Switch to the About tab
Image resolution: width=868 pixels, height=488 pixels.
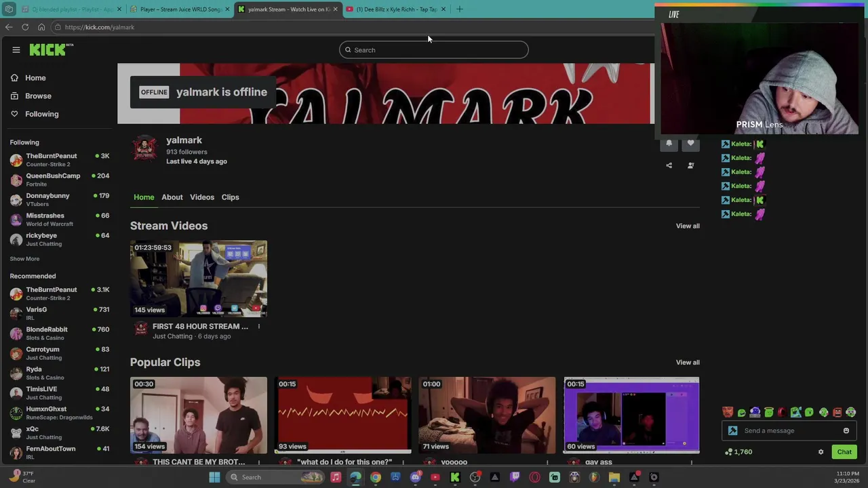pyautogui.click(x=172, y=197)
